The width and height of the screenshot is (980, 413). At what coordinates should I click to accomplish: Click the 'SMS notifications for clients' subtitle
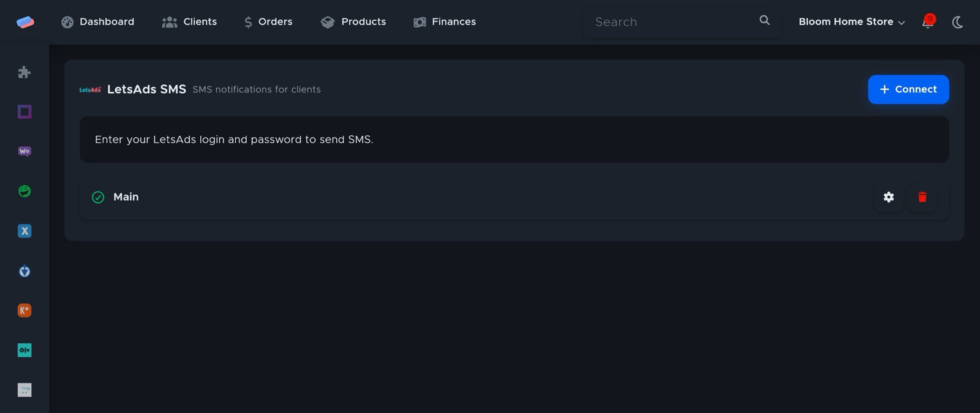point(257,89)
